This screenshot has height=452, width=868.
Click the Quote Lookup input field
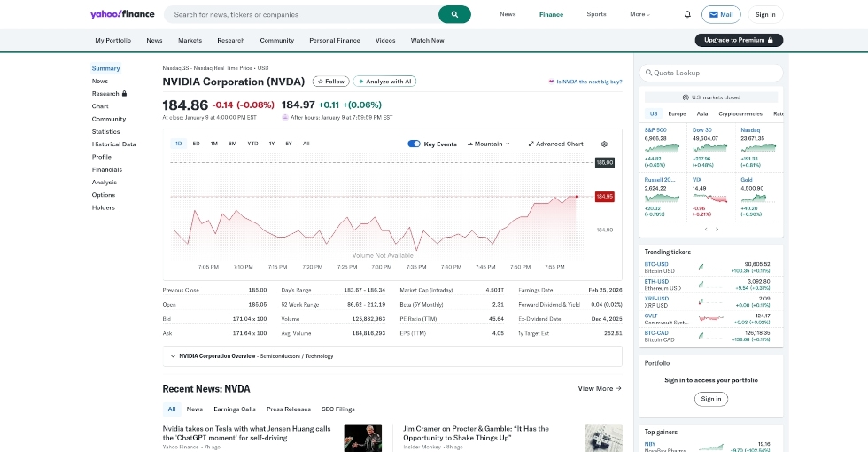point(713,73)
